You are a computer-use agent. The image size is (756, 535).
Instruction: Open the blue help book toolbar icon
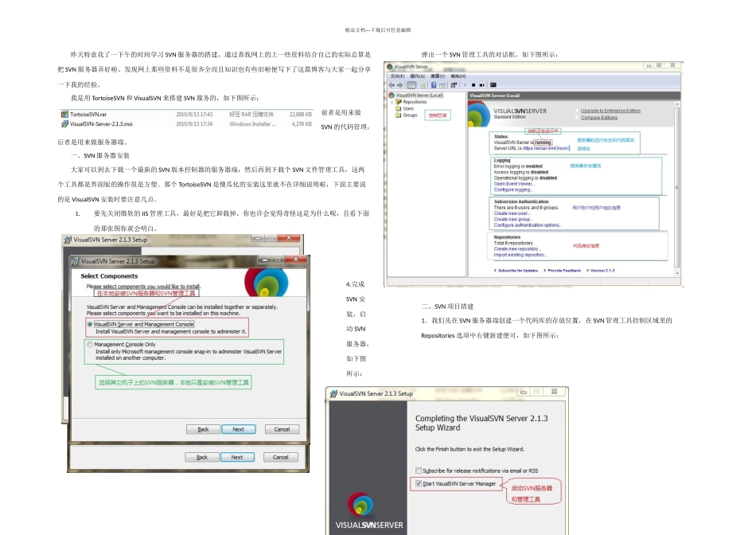click(x=434, y=85)
